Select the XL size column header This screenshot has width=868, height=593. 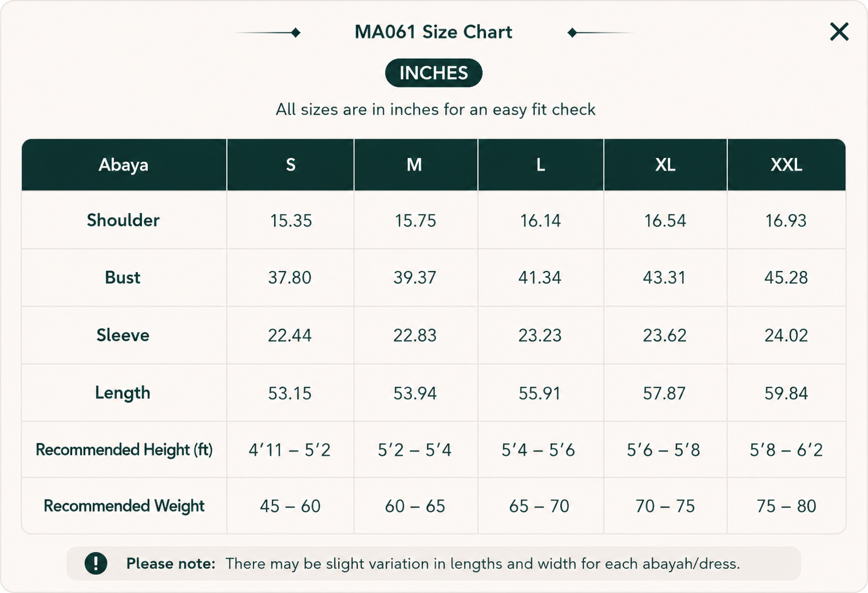coord(665,165)
